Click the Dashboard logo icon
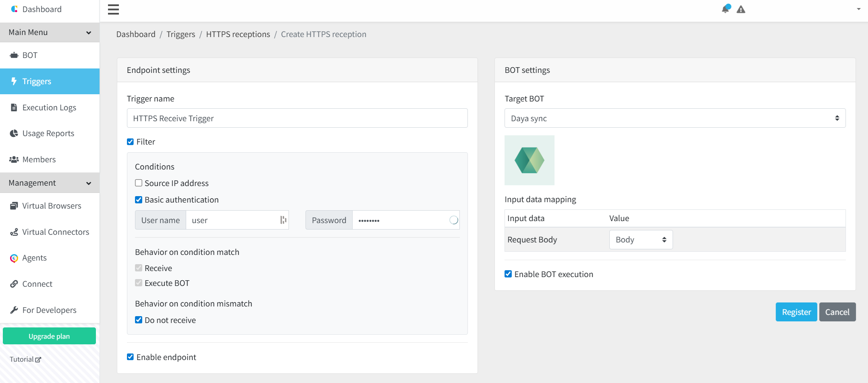 point(14,9)
